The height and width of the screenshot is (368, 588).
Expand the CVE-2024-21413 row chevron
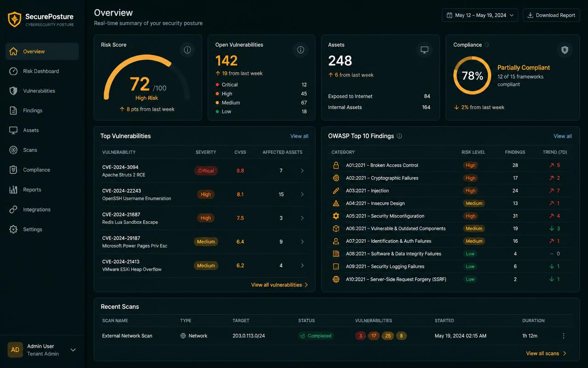pyautogui.click(x=302, y=265)
